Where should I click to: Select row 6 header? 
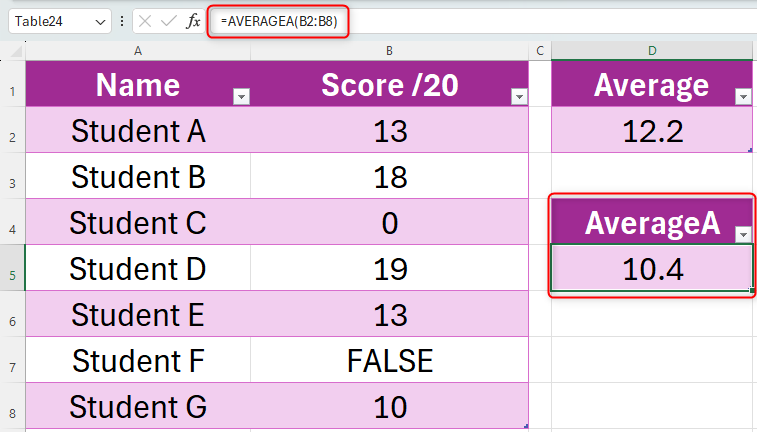tap(13, 314)
